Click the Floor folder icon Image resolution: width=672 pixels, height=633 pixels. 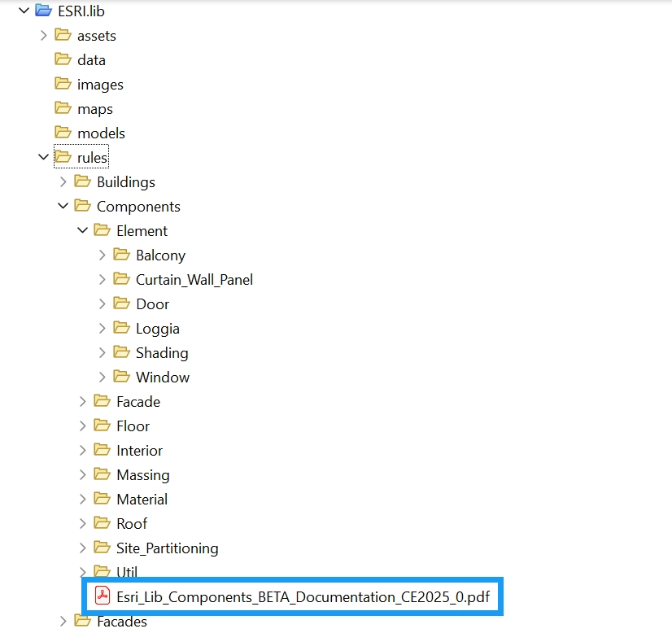(x=103, y=426)
